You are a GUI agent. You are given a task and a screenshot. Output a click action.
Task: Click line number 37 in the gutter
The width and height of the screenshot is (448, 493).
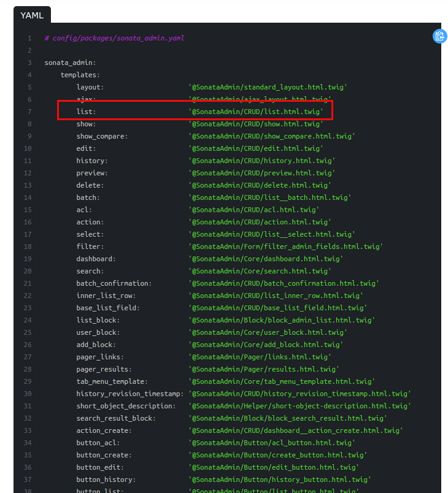click(x=28, y=480)
